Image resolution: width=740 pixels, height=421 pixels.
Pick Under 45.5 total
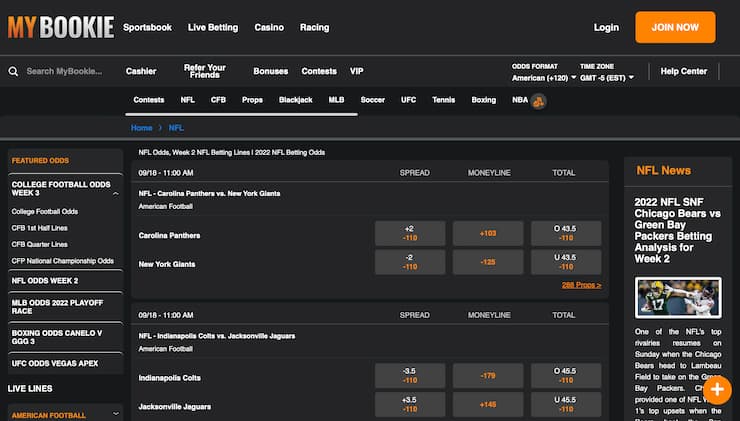pos(566,404)
